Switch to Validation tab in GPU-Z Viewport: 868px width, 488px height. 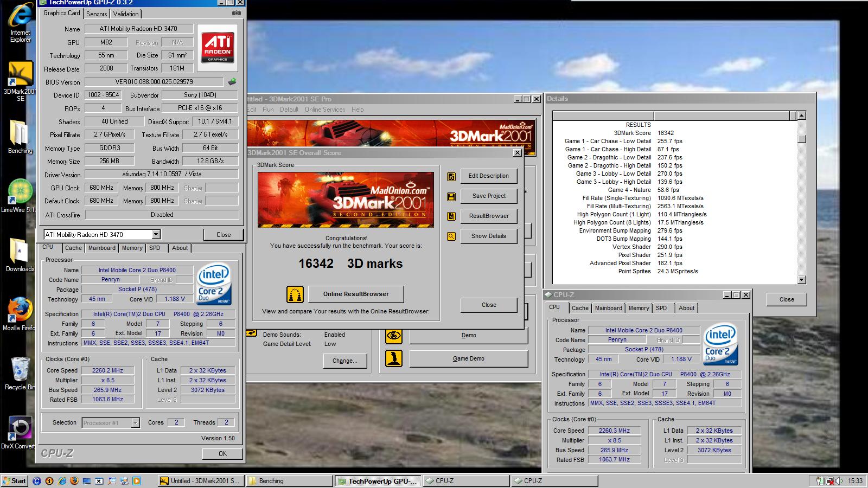(126, 14)
